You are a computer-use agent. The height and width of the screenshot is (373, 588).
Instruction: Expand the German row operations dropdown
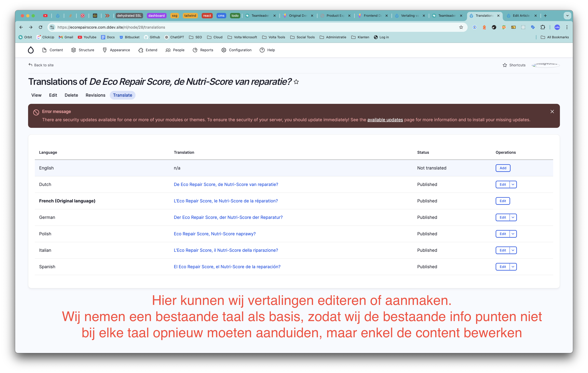tap(513, 217)
